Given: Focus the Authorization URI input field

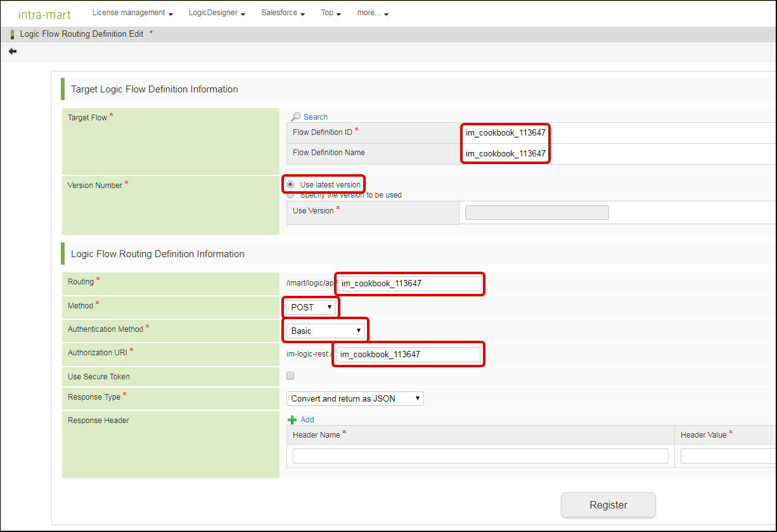Looking at the screenshot, I should pyautogui.click(x=408, y=354).
